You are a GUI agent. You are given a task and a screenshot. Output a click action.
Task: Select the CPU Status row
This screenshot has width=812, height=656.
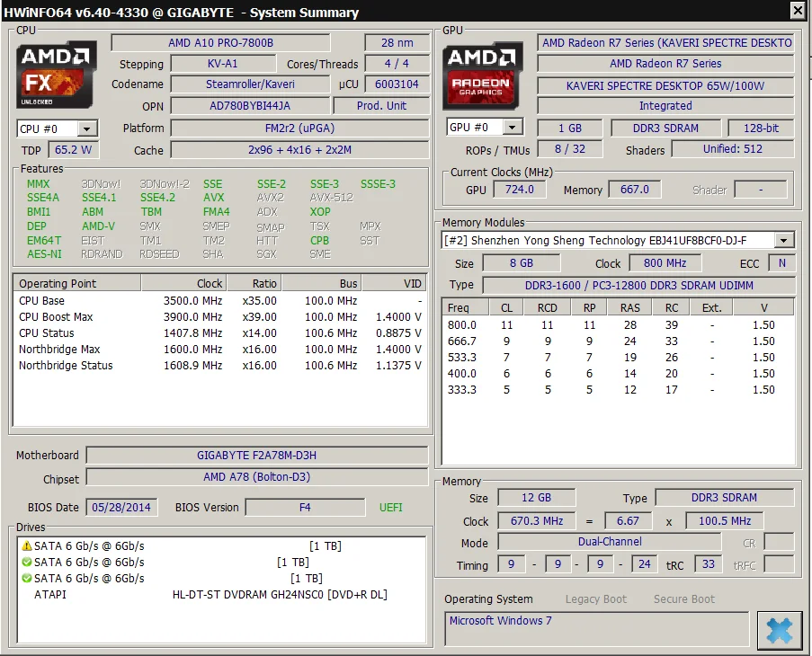220,333
